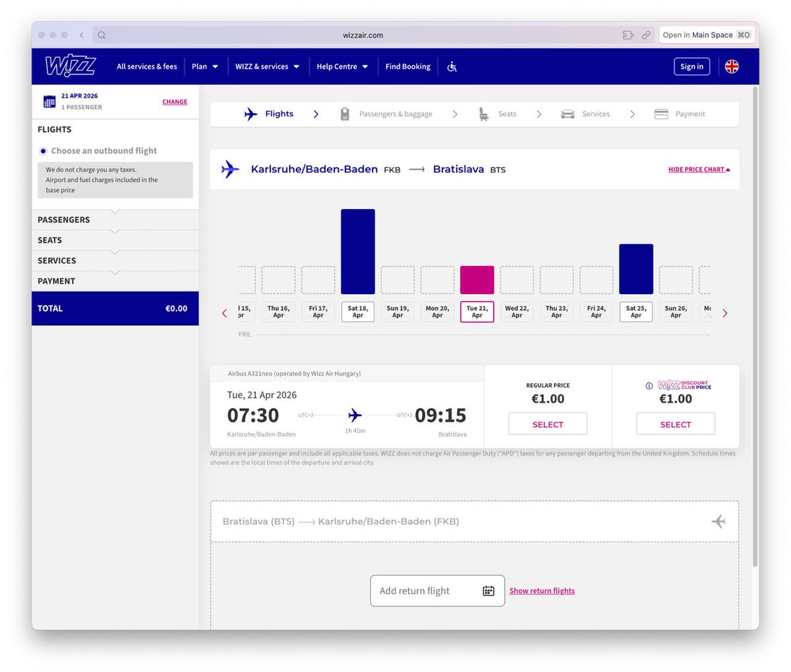The image size is (791, 672).
Task: Click credit card icon in Payment step
Action: [661, 114]
